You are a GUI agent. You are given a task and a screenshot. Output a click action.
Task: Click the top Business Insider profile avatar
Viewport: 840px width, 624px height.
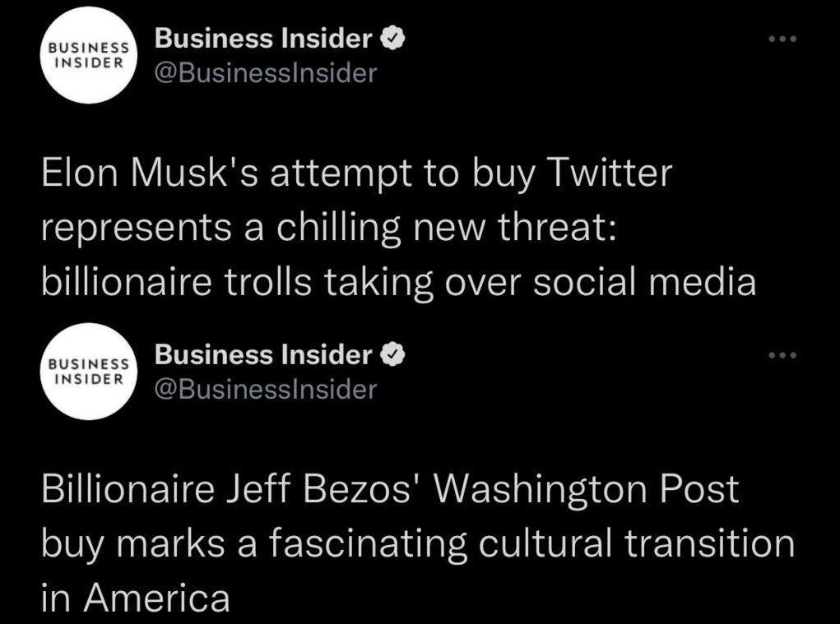pyautogui.click(x=87, y=56)
